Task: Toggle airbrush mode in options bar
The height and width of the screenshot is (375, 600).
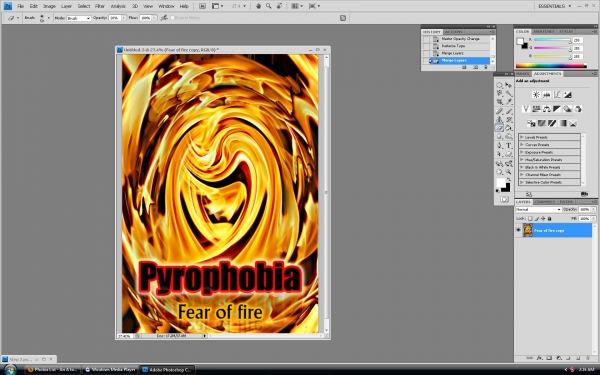Action: click(164, 18)
